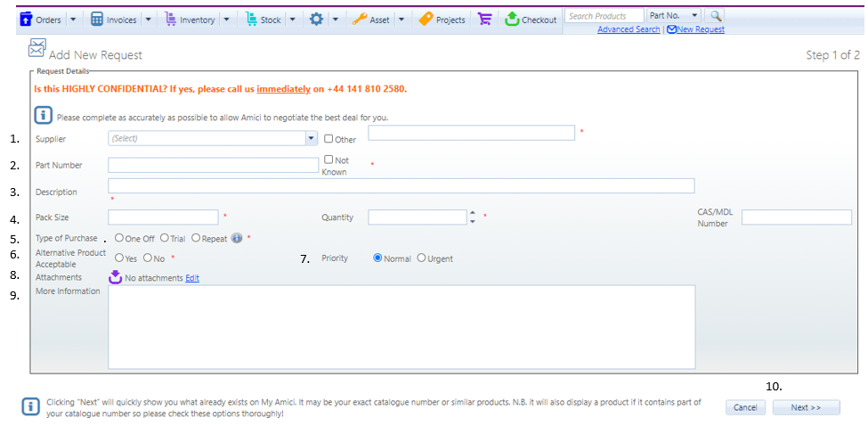Open the Inventory menu
Screen dimensions: 868x426
coord(190,19)
